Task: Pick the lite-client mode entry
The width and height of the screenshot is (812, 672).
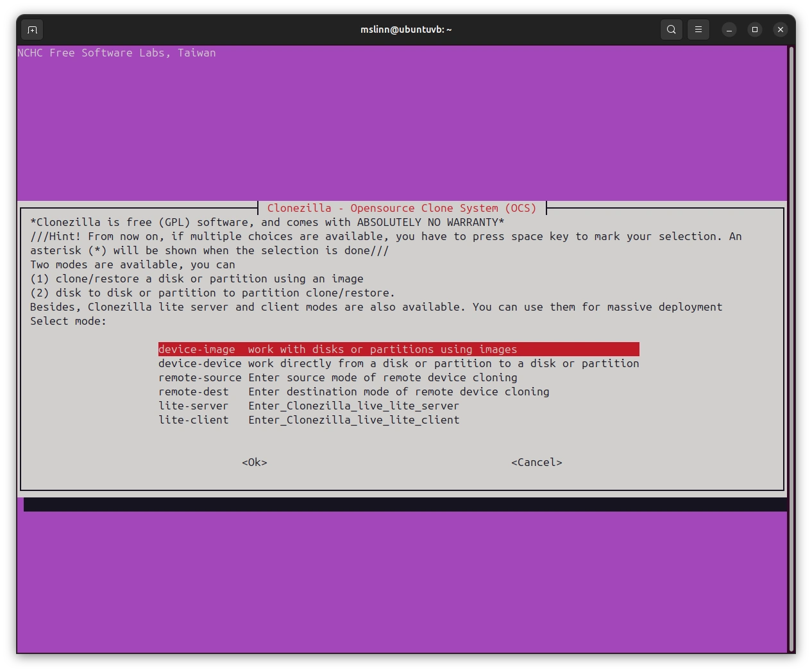Action: point(308,420)
